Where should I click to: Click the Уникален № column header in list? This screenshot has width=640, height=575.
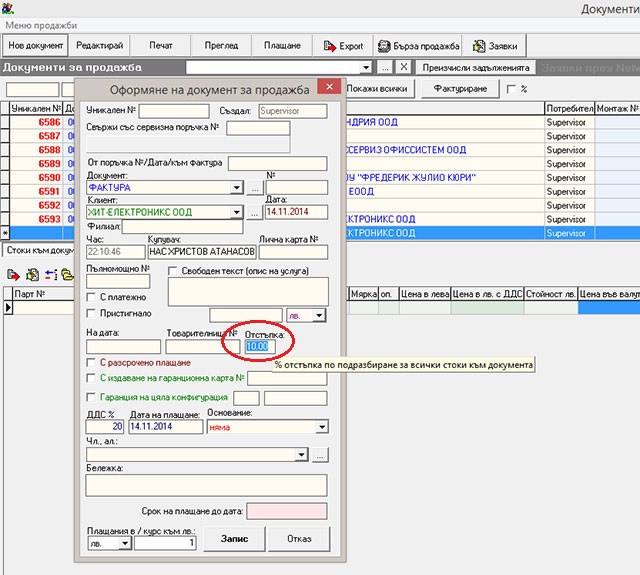pyautogui.click(x=36, y=109)
